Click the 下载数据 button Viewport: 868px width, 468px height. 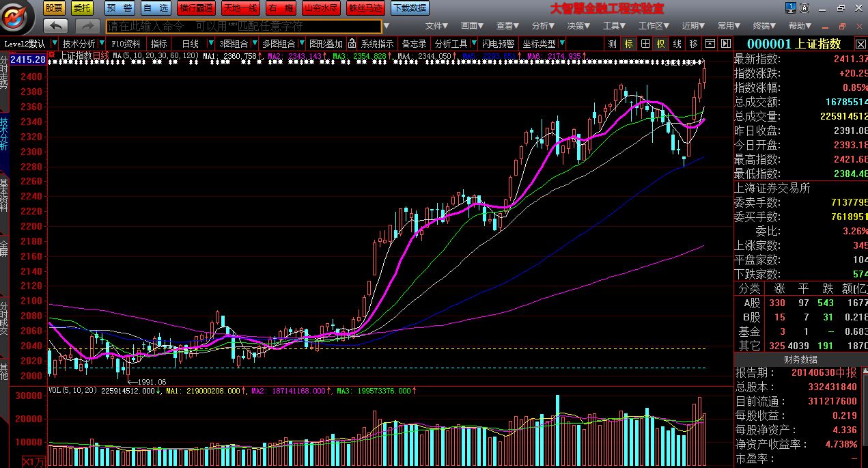[409, 8]
